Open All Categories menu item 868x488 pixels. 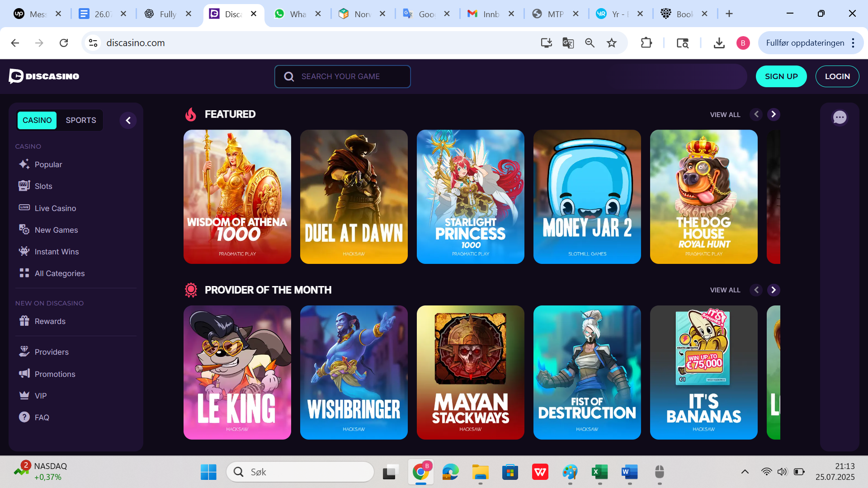[59, 273]
